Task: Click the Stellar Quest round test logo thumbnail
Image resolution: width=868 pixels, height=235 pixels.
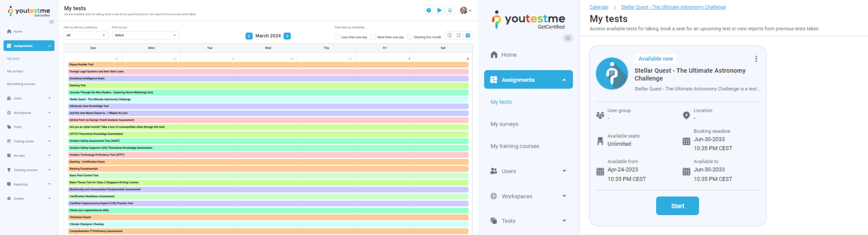Action: point(612,73)
